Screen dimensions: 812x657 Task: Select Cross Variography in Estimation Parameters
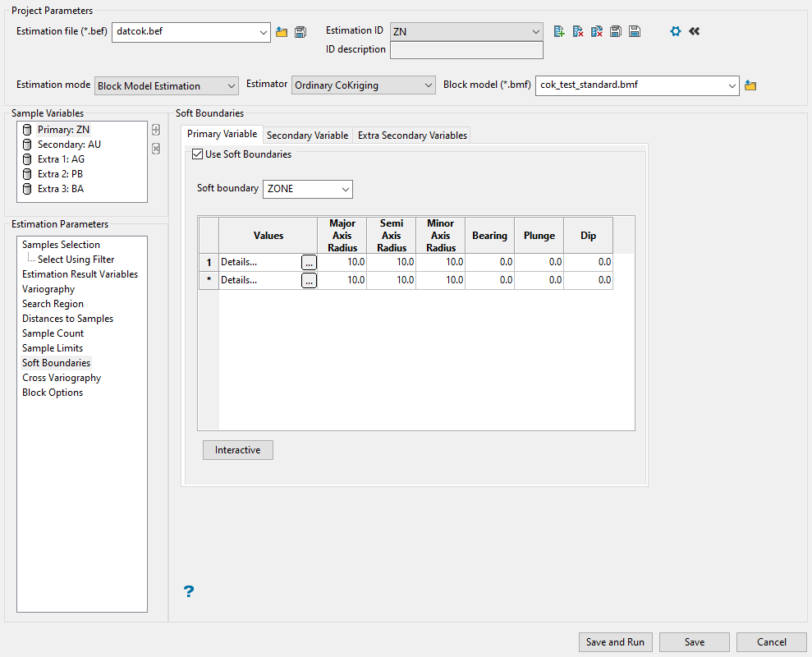pyautogui.click(x=62, y=378)
